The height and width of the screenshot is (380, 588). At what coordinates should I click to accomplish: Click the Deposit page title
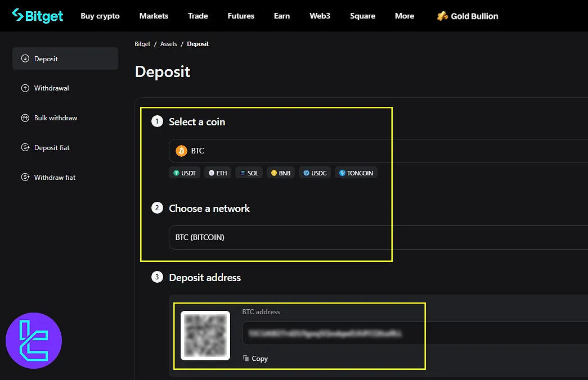[163, 72]
